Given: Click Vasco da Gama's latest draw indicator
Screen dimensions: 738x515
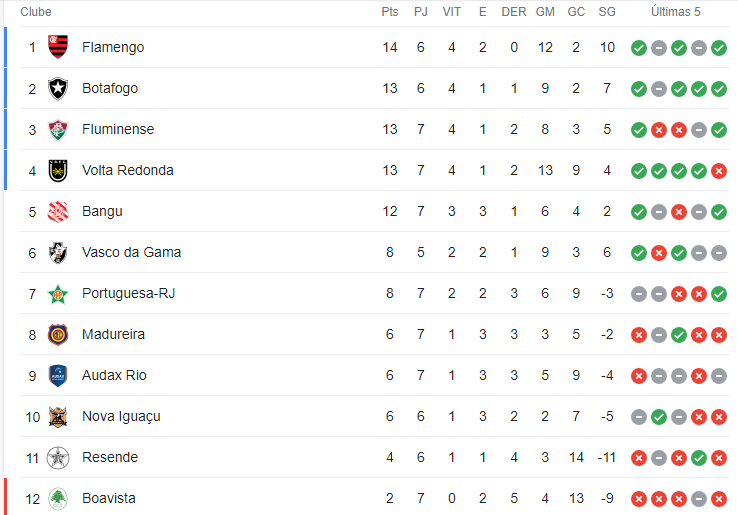Looking at the screenshot, I should (719, 253).
